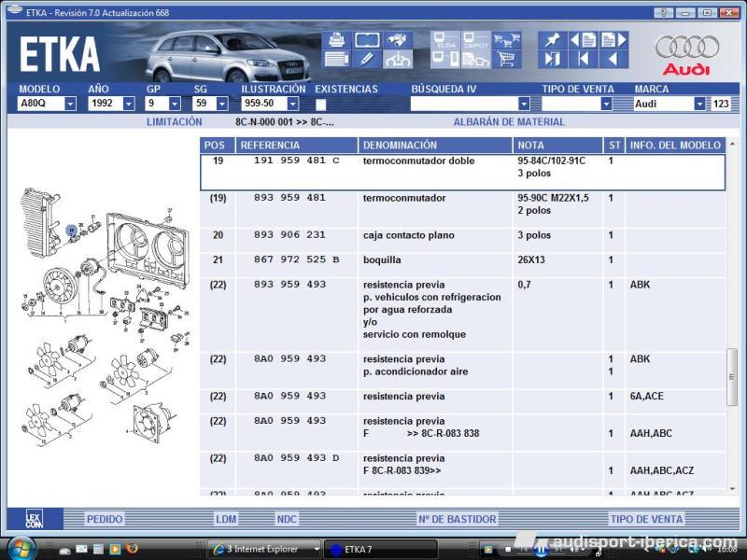Open the Windows Start orb
The image size is (747, 560).
click(x=21, y=549)
